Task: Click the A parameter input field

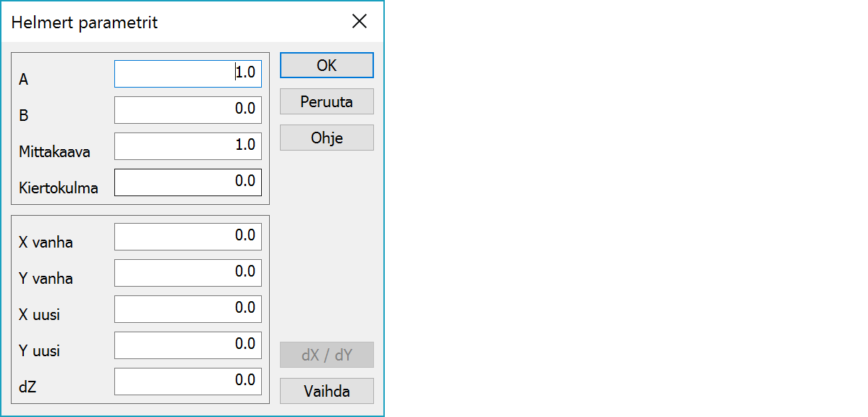Action: tap(188, 74)
